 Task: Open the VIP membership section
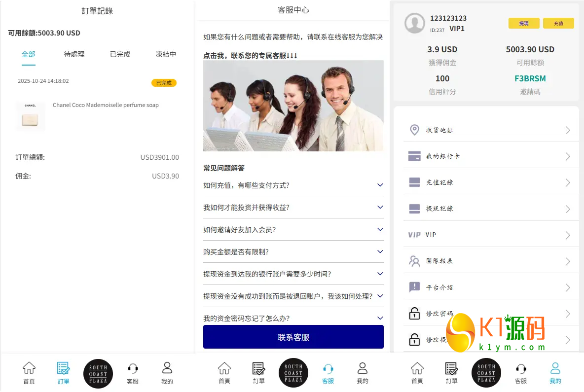(x=491, y=235)
